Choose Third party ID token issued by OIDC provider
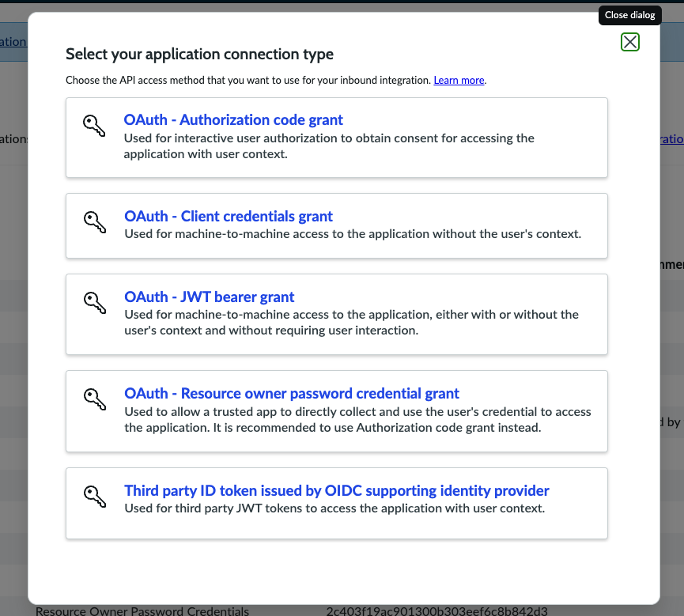The image size is (684, 616). [336, 490]
